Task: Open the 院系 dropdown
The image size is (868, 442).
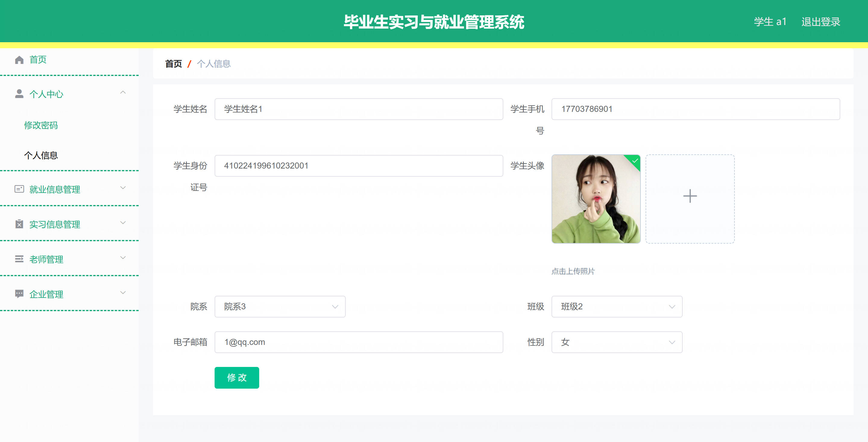Action: point(280,306)
